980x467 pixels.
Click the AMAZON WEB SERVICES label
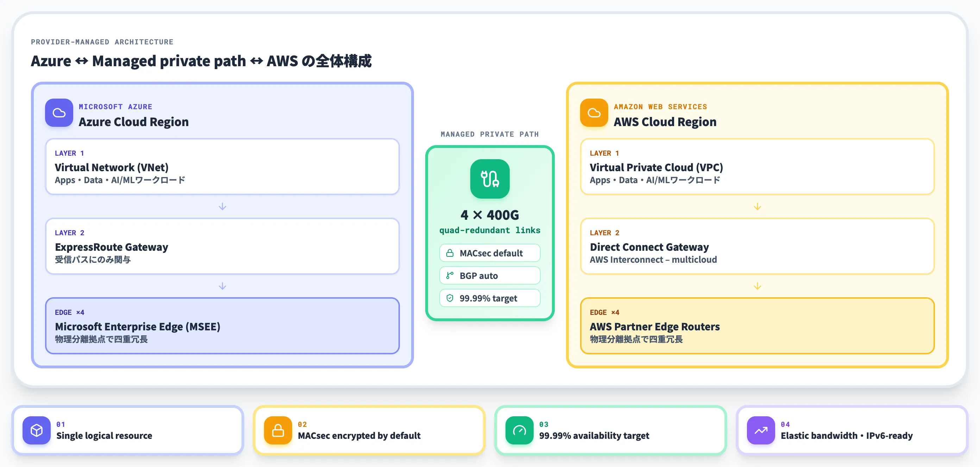pyautogui.click(x=660, y=107)
